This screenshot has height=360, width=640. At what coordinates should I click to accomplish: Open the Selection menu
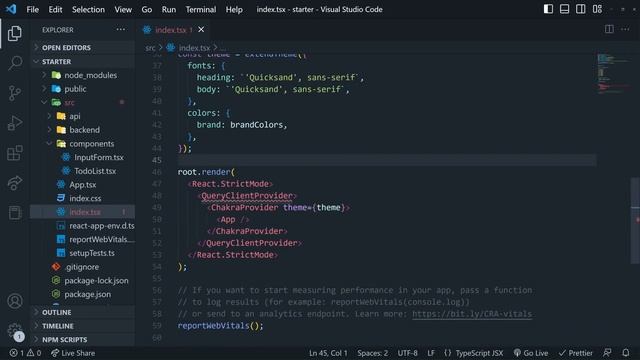88,9
